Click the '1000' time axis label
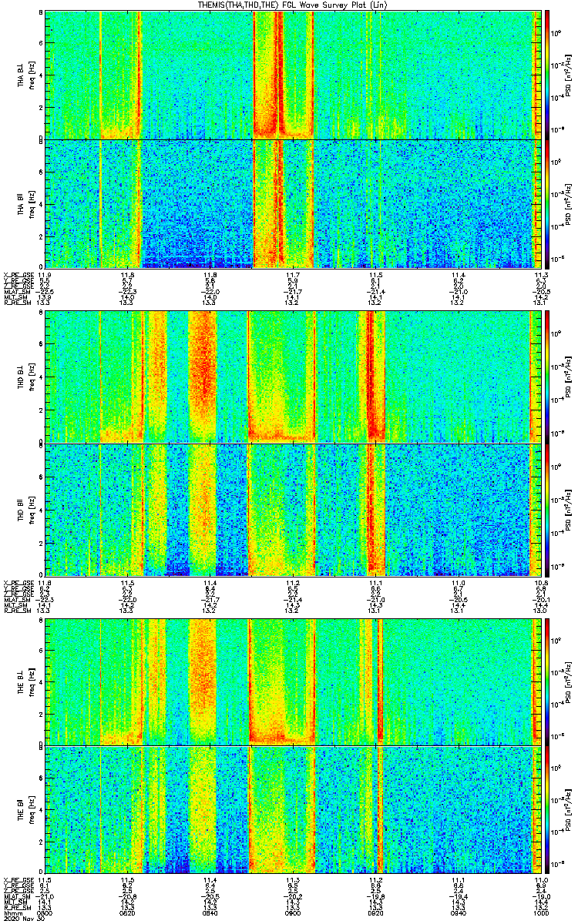 (x=541, y=912)
